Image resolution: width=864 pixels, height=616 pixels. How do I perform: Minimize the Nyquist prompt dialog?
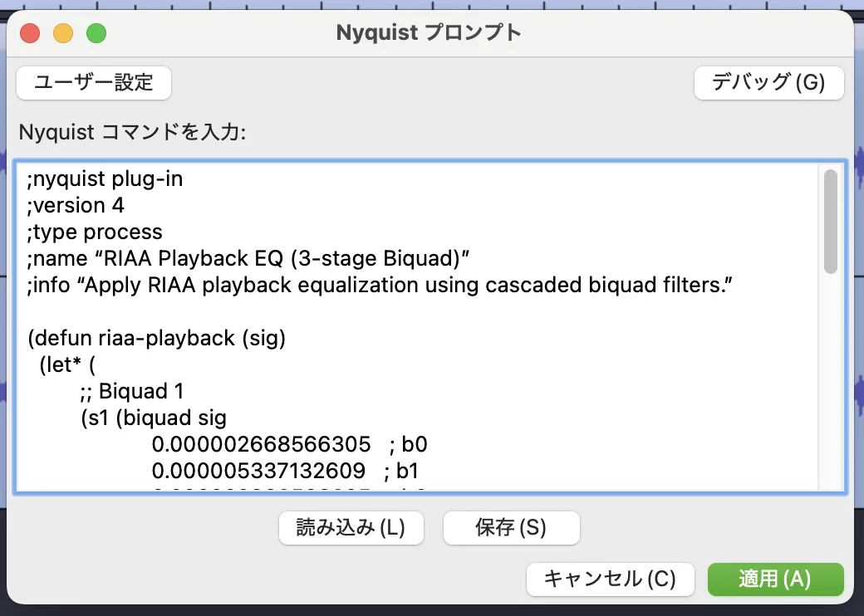[63, 32]
